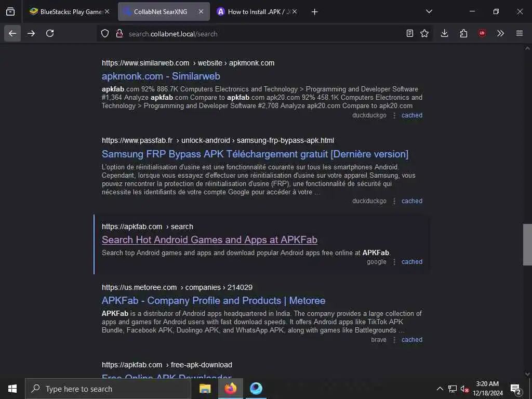
Task: Open Firefox View workspace icon
Action: 10,11
